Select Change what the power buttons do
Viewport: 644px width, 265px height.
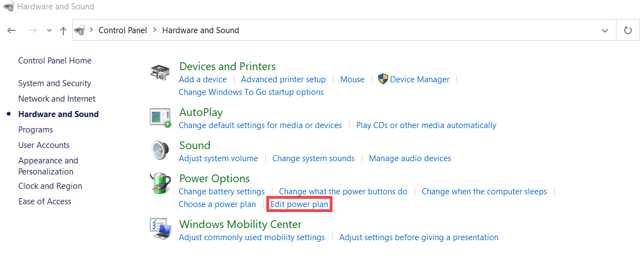[x=343, y=192]
